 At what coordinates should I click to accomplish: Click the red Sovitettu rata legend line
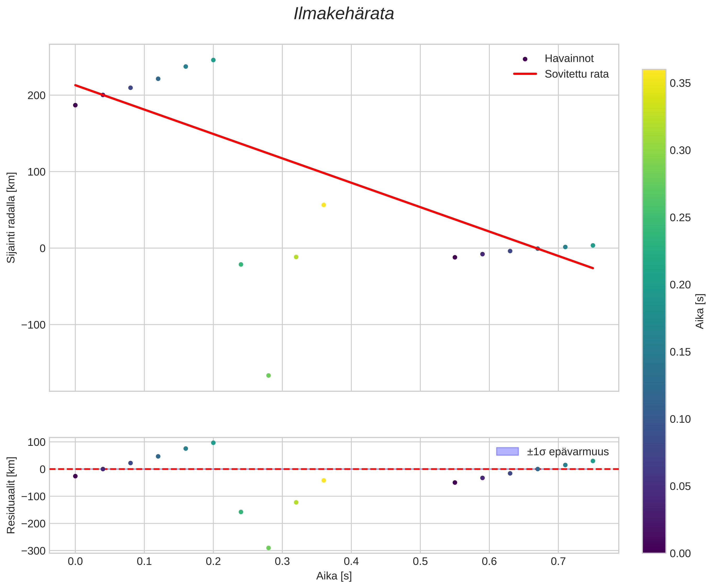click(525, 74)
